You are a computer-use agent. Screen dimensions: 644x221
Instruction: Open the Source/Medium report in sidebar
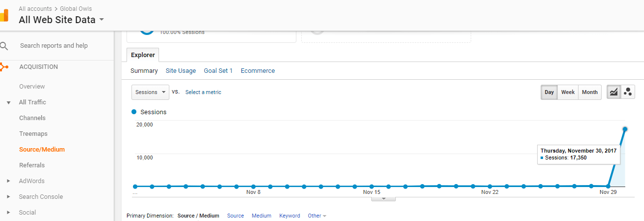[42, 150]
